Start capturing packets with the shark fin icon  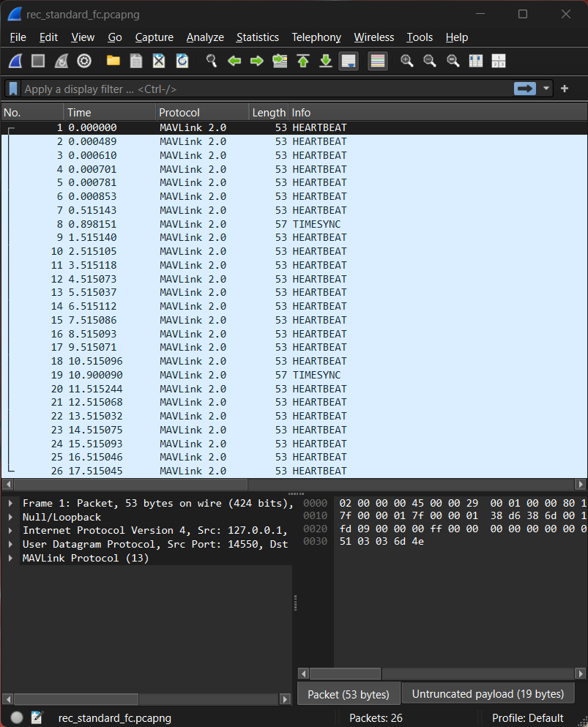(x=15, y=61)
